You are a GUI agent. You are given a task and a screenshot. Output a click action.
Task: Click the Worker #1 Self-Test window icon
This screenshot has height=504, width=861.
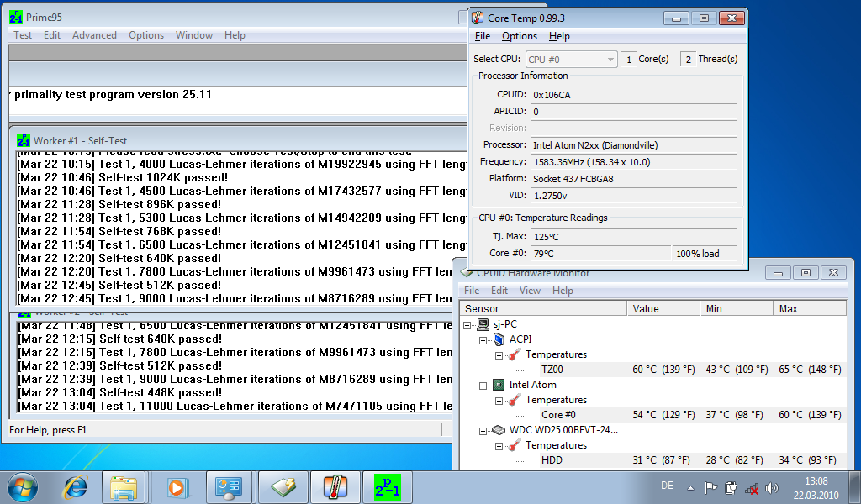(24, 141)
